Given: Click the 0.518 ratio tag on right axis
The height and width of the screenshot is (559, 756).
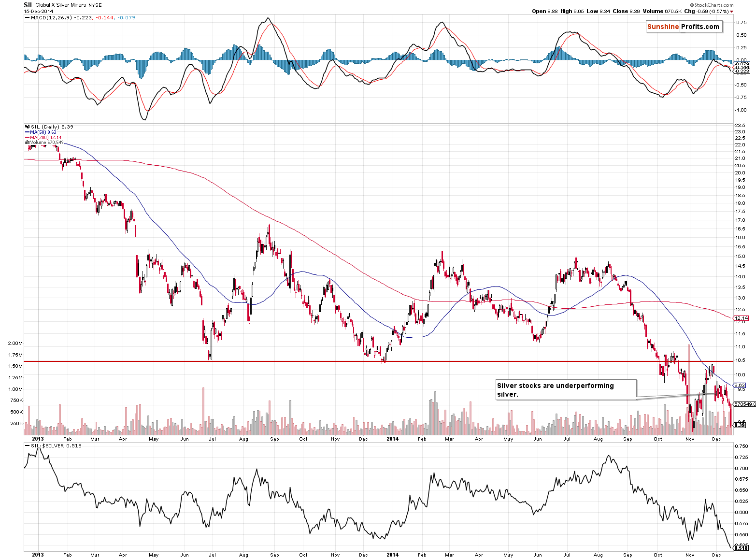Looking at the screenshot, I should [741, 548].
